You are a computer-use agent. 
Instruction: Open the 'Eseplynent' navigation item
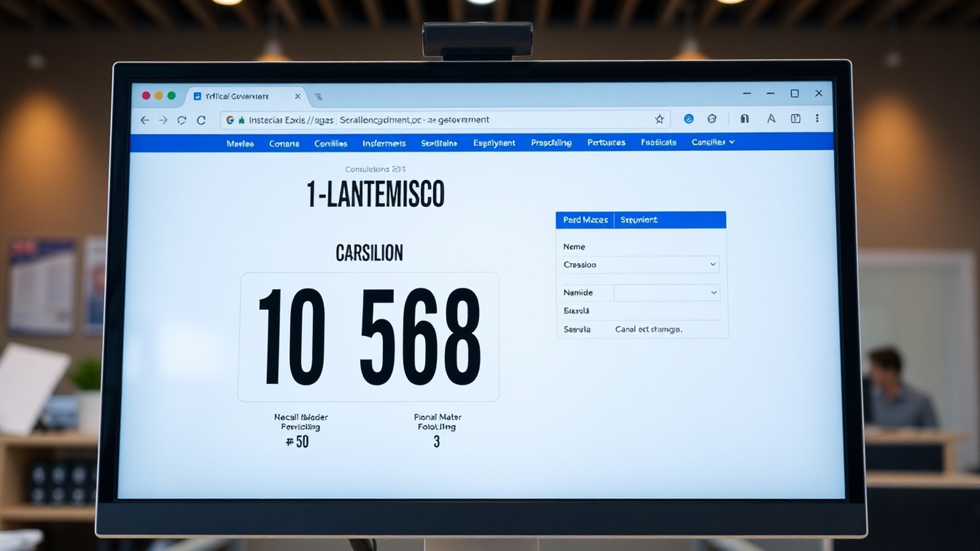pos(494,143)
